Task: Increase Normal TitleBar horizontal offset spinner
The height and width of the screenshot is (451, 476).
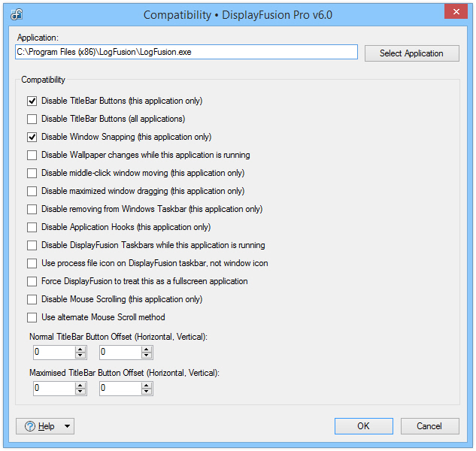Action: [x=80, y=350]
